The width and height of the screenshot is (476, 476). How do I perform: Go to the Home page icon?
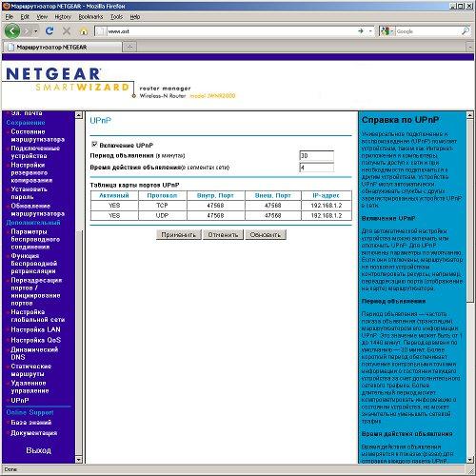tap(84, 31)
